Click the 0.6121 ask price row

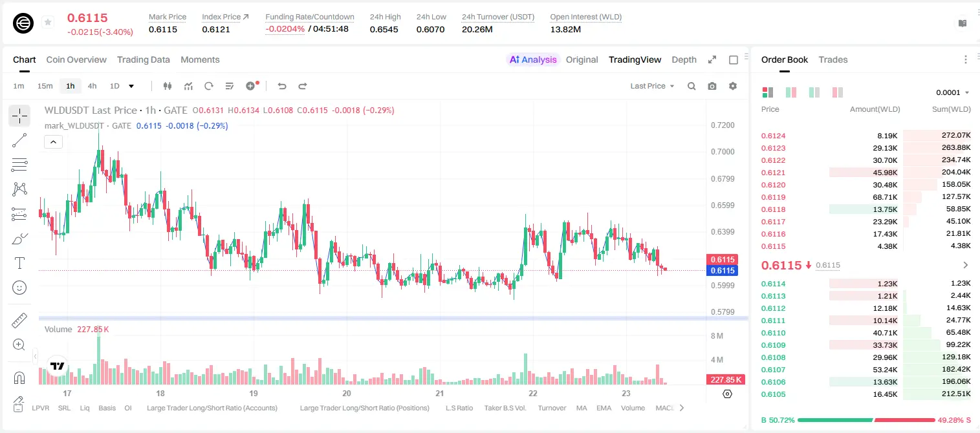click(866, 173)
